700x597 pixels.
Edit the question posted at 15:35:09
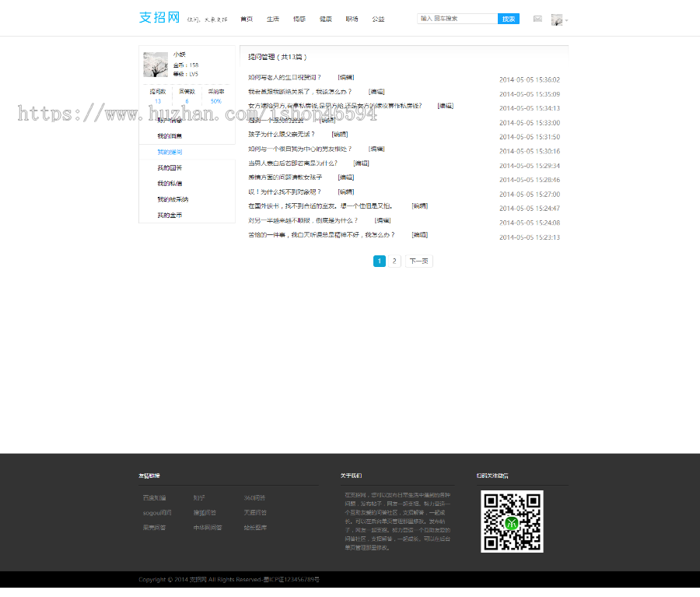coord(376,92)
